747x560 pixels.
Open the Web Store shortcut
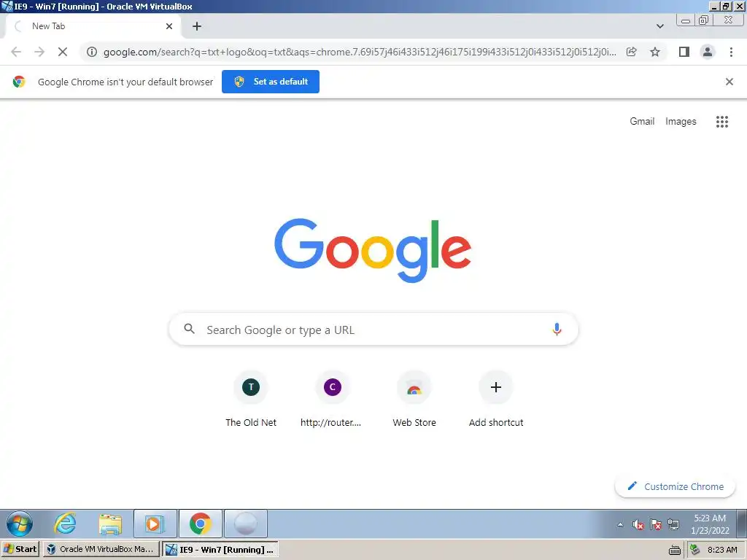(x=414, y=399)
